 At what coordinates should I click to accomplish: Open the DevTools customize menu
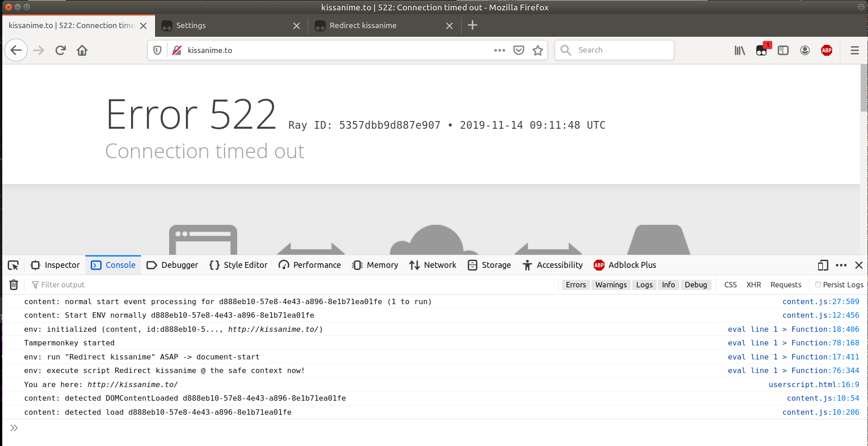click(841, 265)
